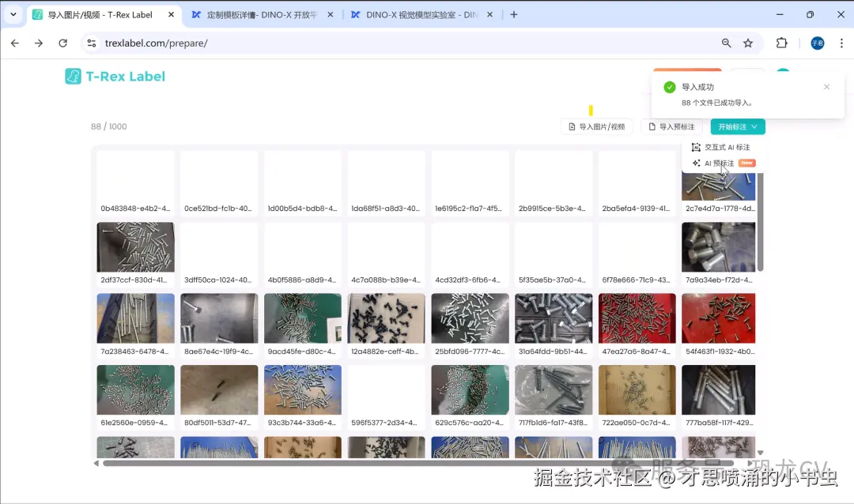This screenshot has width=854, height=504.
Task: Open the Chrome profile avatar icon
Action: click(x=817, y=43)
